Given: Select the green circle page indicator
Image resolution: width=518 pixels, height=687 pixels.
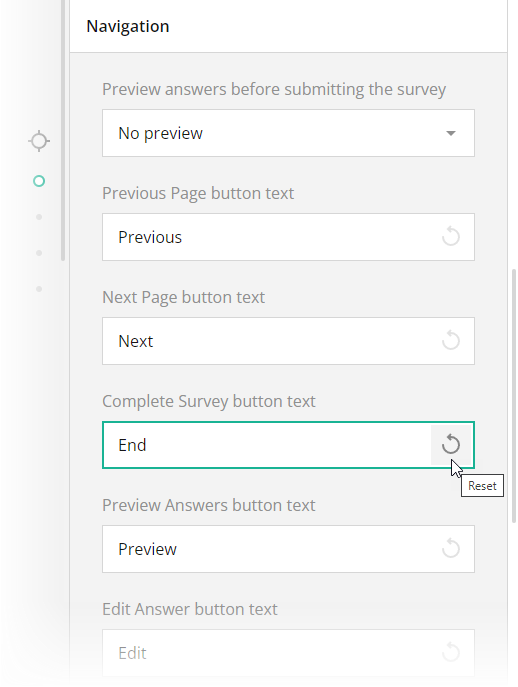Looking at the screenshot, I should click(x=39, y=181).
